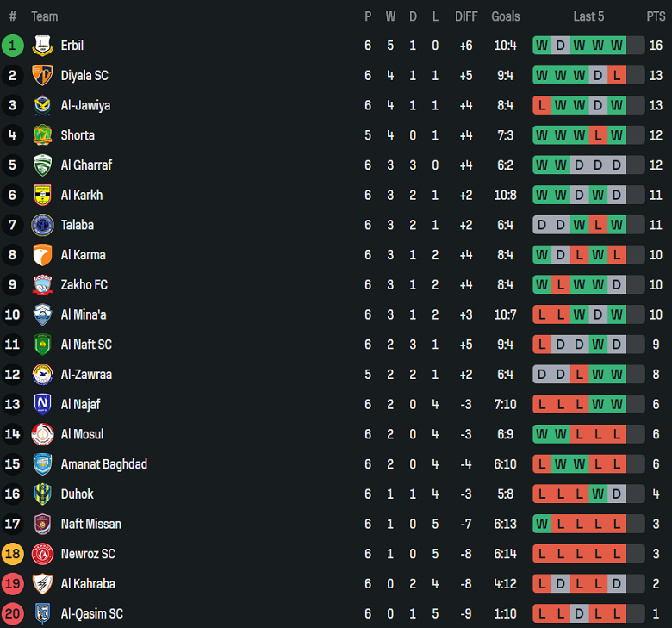Screen dimensions: 672x628
Task: Click the Al Najaf club logo
Action: [x=42, y=404]
